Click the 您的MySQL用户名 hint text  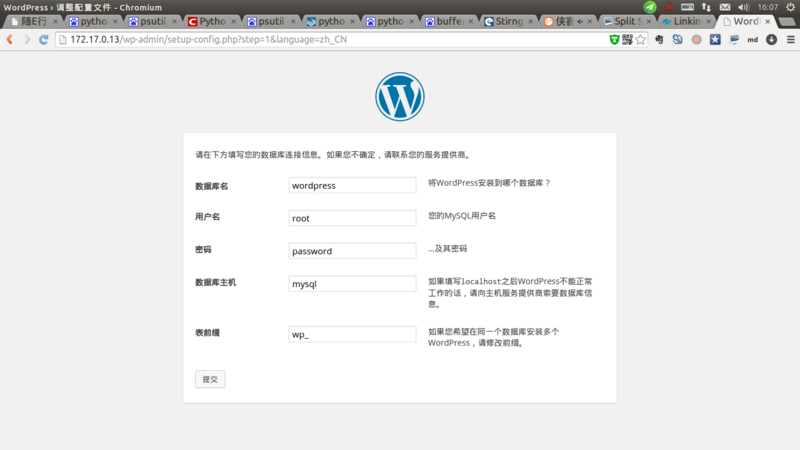(462, 216)
